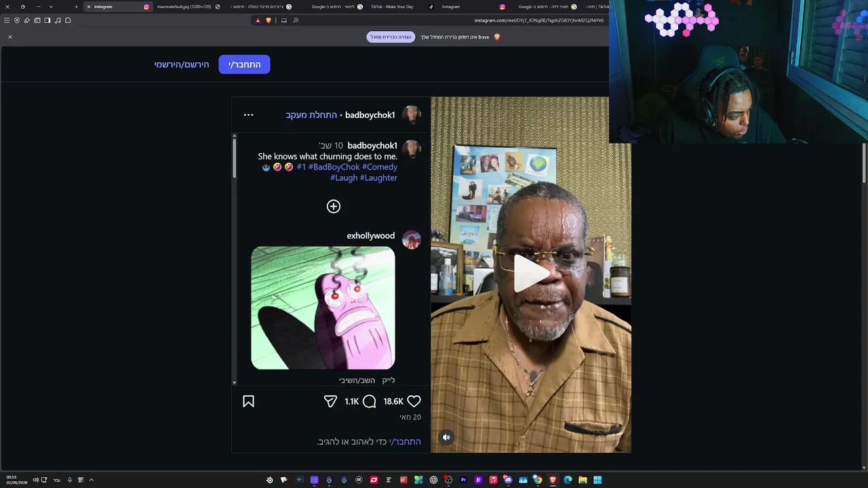Image resolution: width=868 pixels, height=488 pixels.
Task: Close the active Instagram tab
Action: click(x=89, y=7)
